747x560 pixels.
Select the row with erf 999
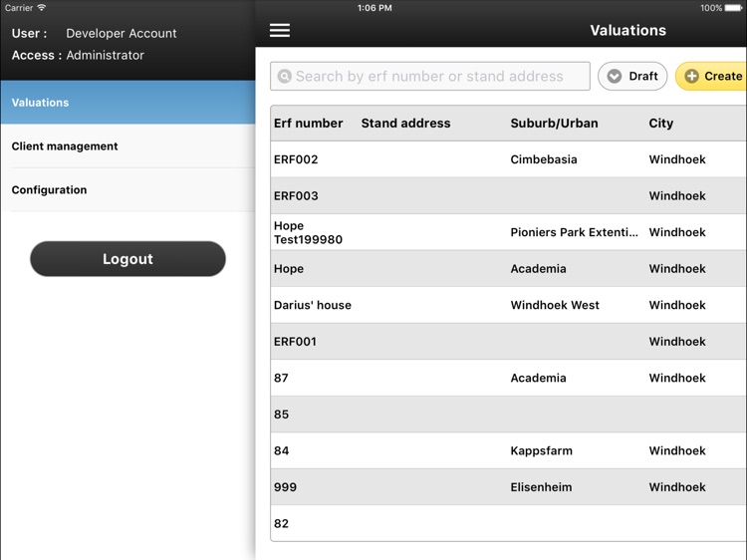[508, 487]
